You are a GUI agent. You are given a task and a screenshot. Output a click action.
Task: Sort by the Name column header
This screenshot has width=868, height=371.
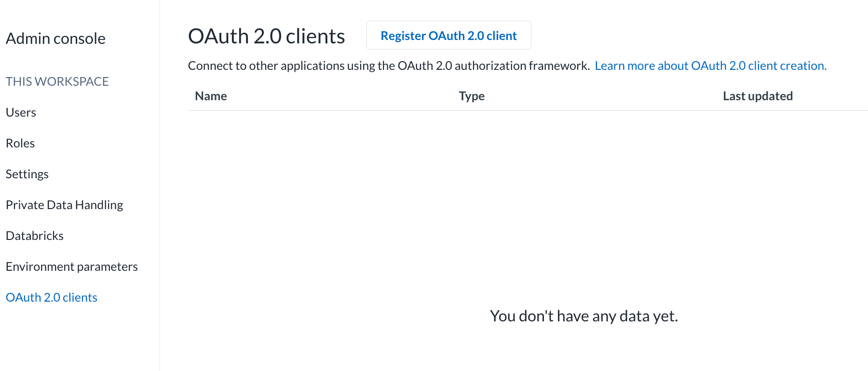(x=211, y=96)
